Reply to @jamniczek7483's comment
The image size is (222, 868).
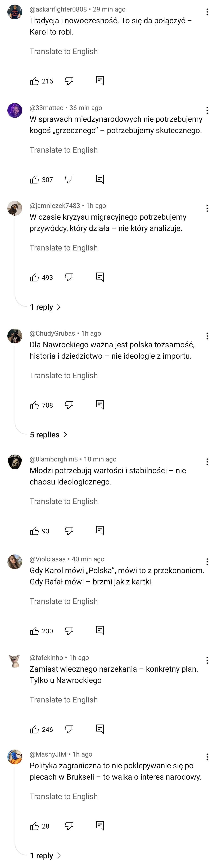pos(100,277)
